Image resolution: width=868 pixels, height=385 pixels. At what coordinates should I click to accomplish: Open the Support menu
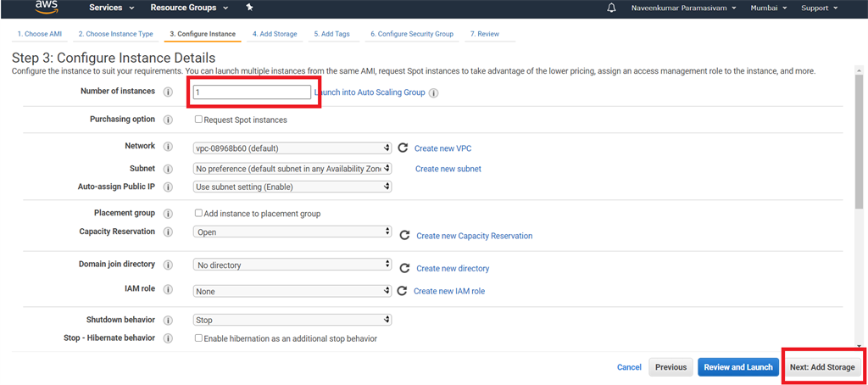820,8
